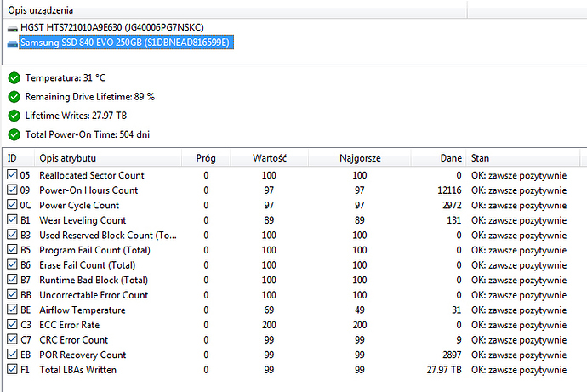The height and width of the screenshot is (392, 587).
Task: Sort by the Najgorsze column header
Action: [x=360, y=158]
